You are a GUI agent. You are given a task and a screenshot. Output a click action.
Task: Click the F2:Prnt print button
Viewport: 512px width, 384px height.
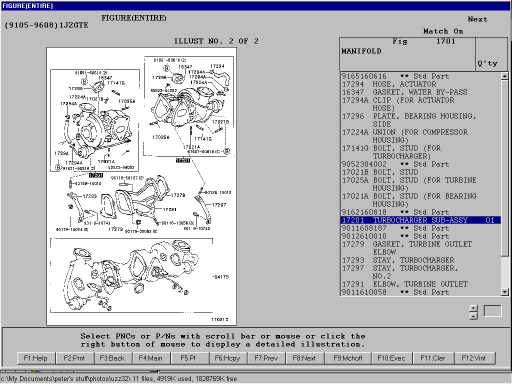tap(74, 358)
